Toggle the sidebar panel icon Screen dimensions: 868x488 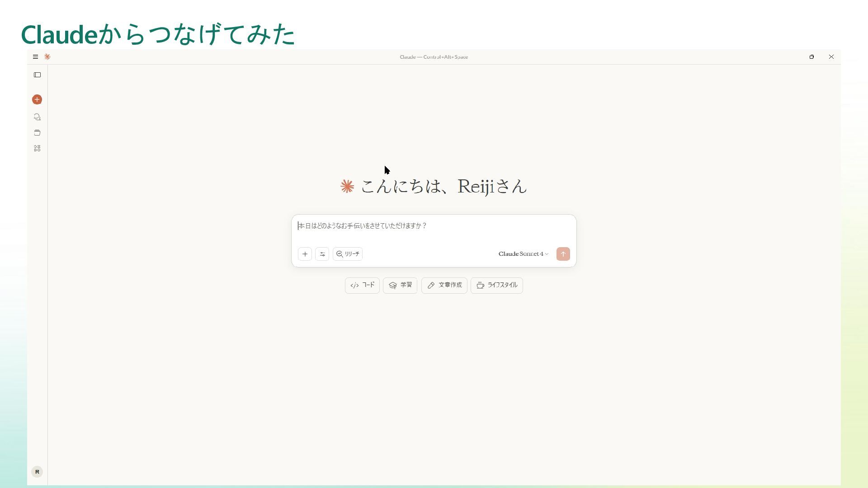[38, 75]
